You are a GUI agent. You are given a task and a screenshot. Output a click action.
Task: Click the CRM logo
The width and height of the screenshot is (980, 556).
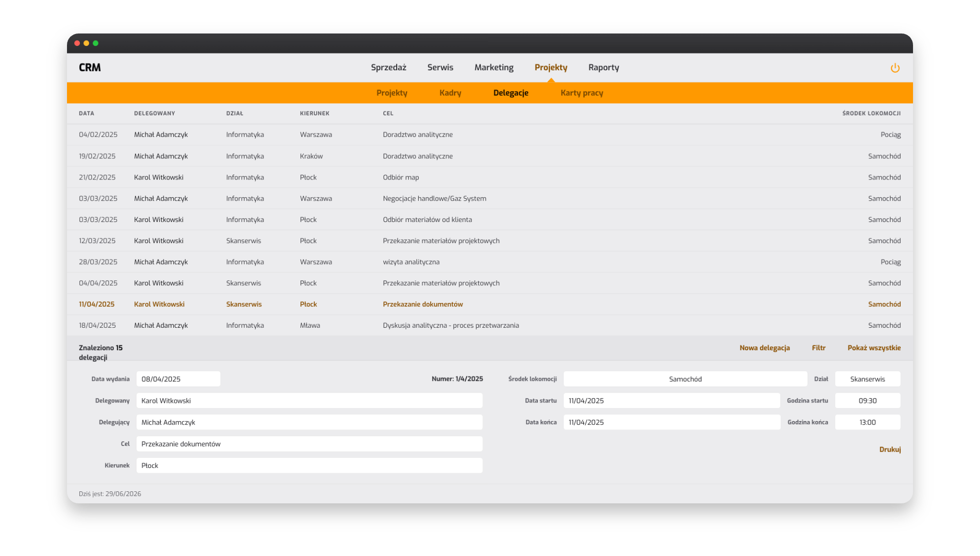pos(90,67)
